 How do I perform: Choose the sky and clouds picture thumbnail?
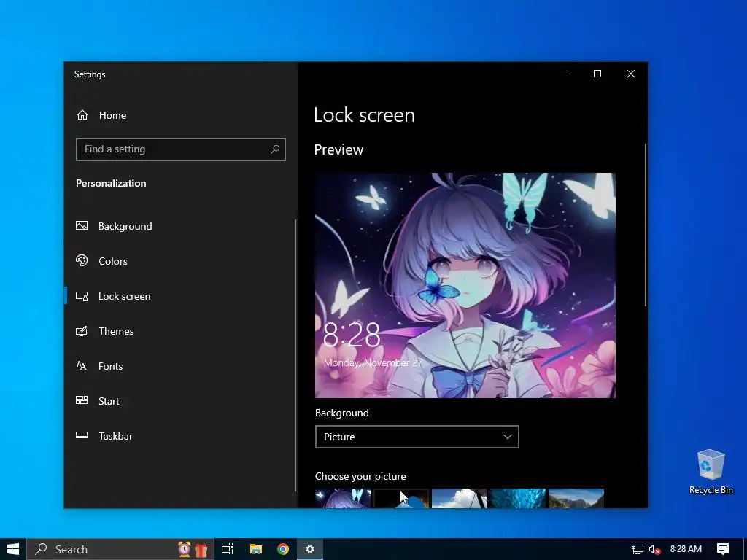tap(460, 498)
